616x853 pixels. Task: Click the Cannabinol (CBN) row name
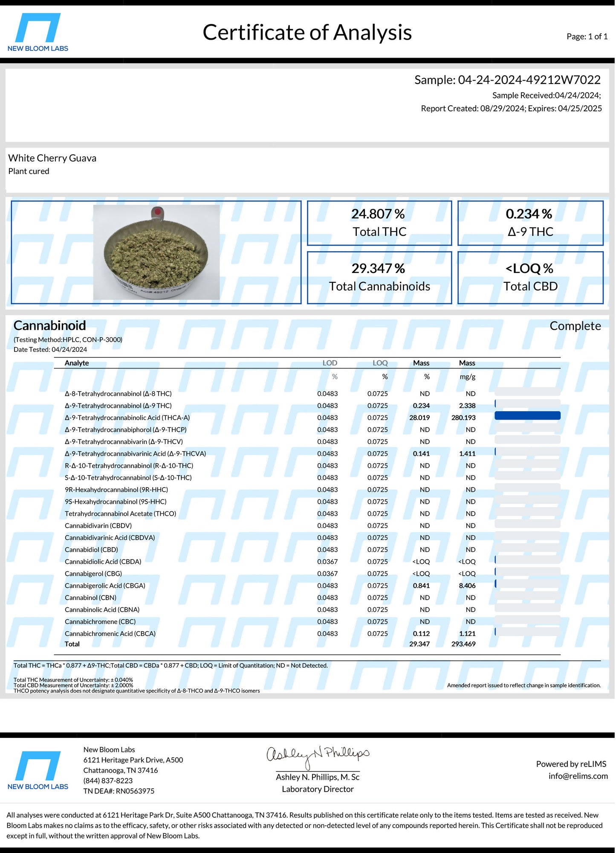[x=90, y=598]
